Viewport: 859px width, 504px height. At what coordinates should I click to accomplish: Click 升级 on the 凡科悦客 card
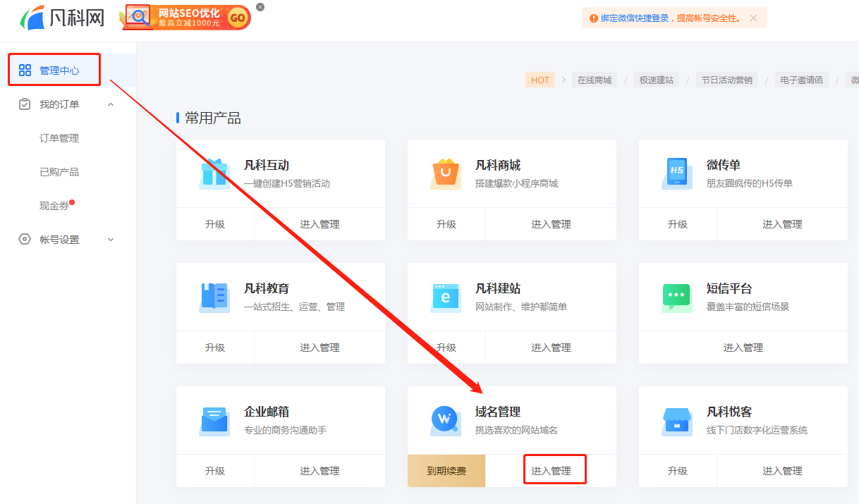pos(678,471)
